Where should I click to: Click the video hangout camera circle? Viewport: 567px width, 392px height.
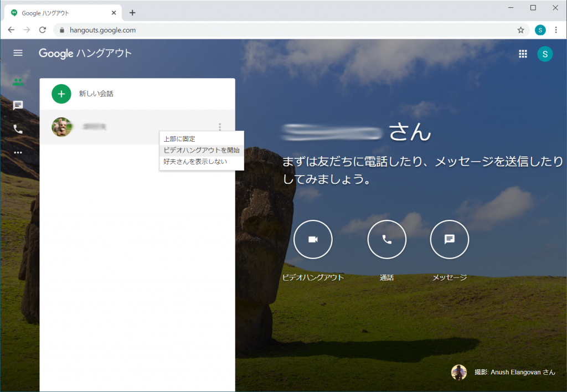pyautogui.click(x=313, y=239)
